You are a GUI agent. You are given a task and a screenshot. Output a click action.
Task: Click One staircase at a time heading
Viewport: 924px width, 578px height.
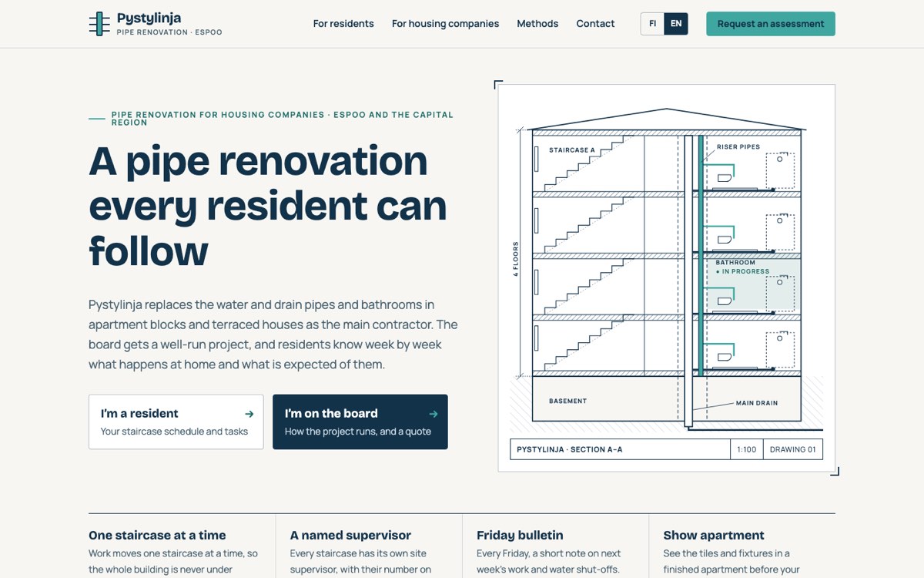tap(157, 536)
